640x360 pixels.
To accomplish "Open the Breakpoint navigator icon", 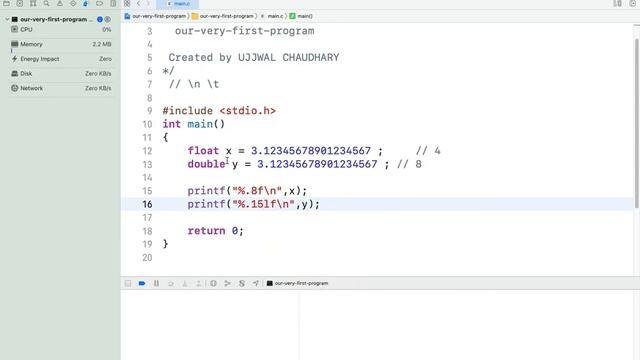I will pos(99,3).
